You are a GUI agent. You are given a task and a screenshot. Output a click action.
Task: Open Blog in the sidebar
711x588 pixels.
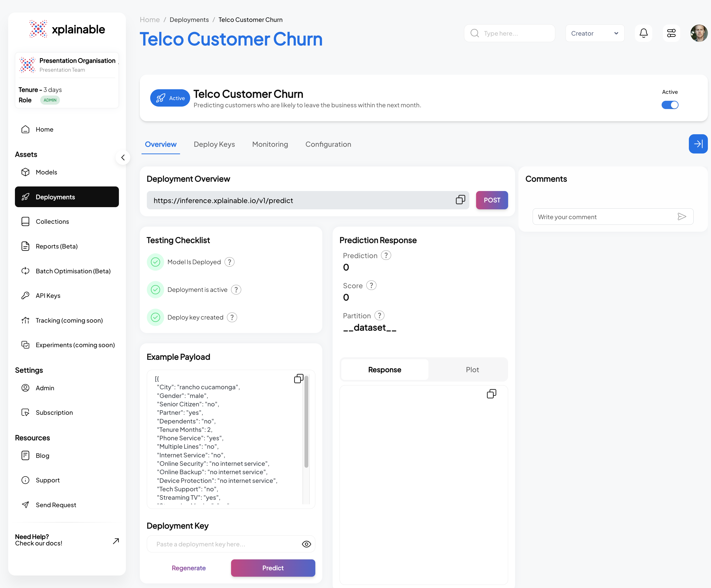click(67, 456)
